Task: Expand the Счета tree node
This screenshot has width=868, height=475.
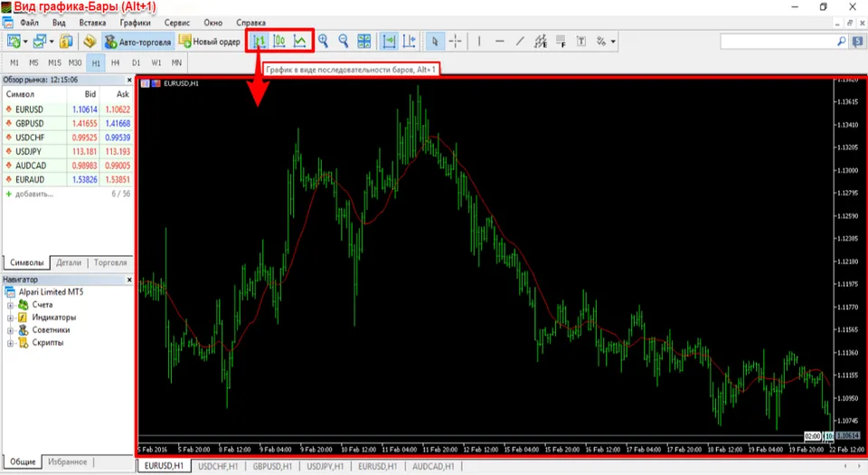Action: [x=10, y=305]
